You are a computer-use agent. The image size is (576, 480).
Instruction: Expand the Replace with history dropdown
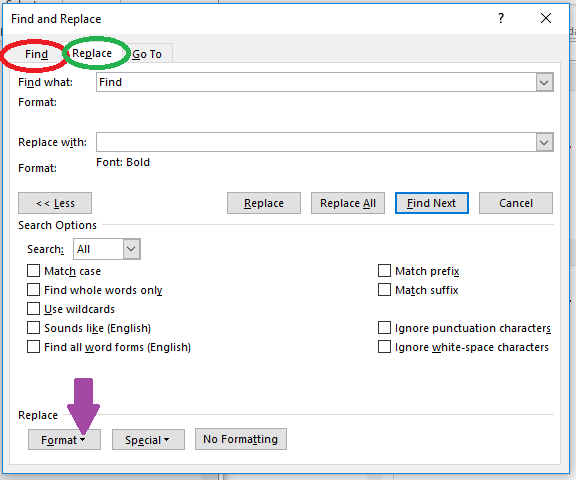[x=544, y=142]
